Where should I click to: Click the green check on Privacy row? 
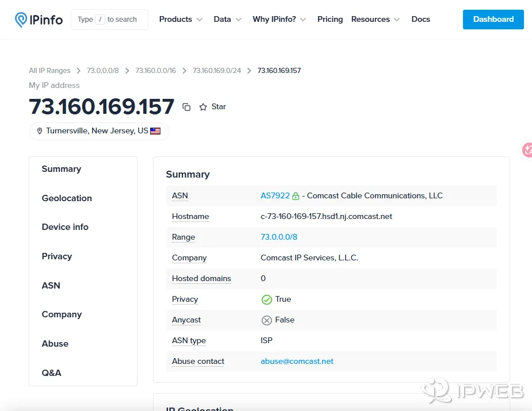[267, 299]
